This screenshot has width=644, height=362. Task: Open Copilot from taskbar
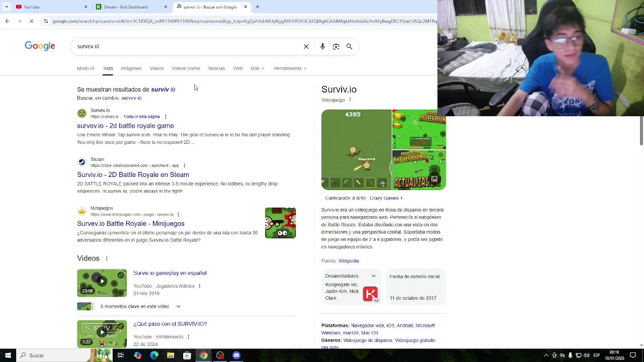click(x=137, y=355)
